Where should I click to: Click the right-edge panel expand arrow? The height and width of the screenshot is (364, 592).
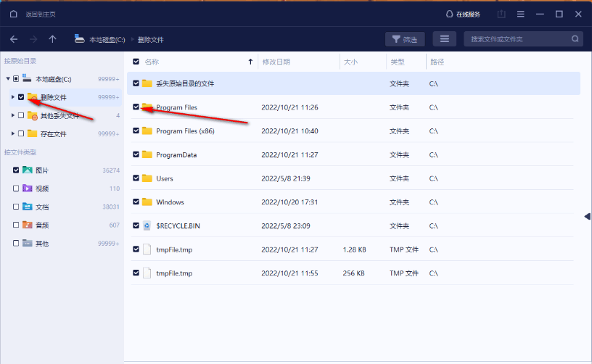587,216
